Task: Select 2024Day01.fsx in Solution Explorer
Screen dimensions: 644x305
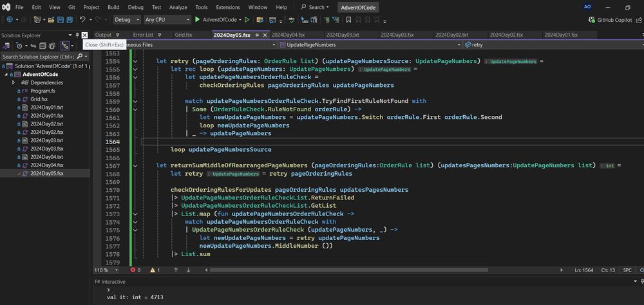Action: click(x=47, y=115)
